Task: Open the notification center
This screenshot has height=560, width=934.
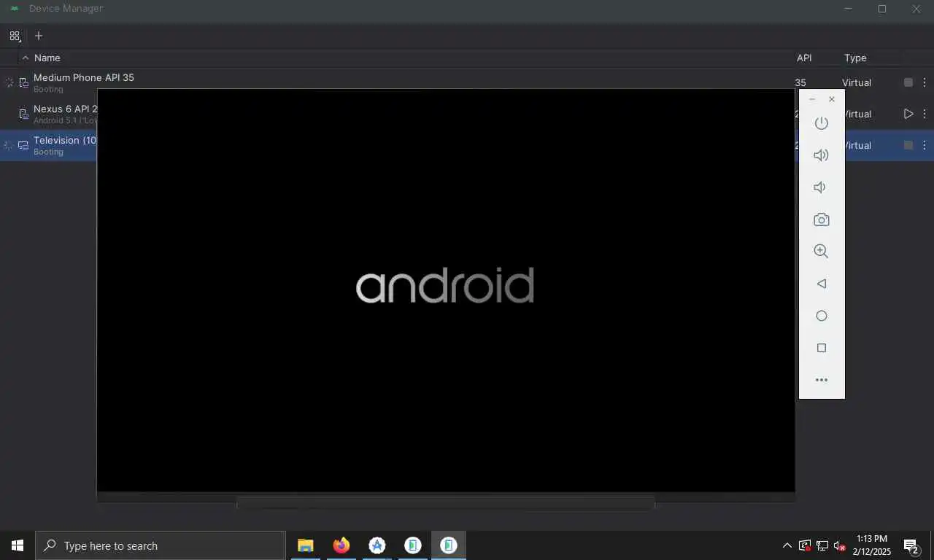Action: (911, 545)
